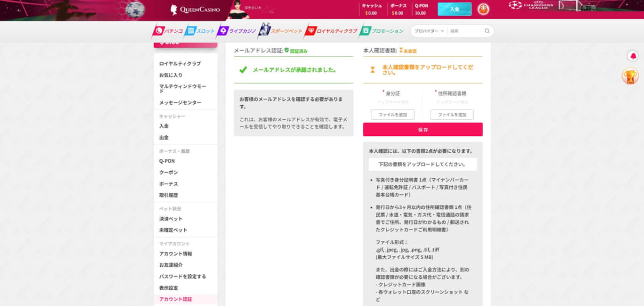This screenshot has width=644, height=306.
Task: Focus the 検索 search field
Action: click(x=466, y=31)
